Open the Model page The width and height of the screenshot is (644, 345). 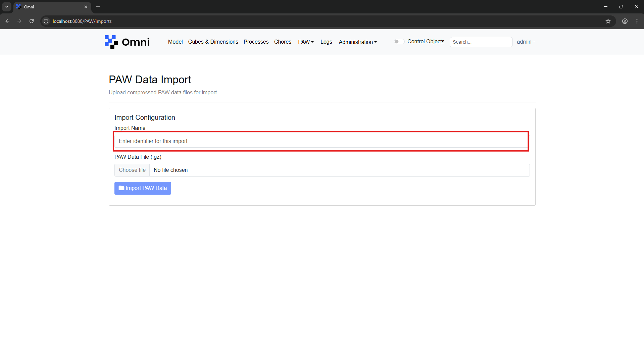tap(175, 42)
